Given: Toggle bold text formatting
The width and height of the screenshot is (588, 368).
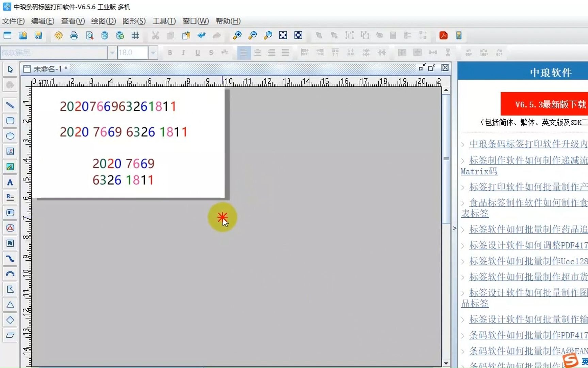Looking at the screenshot, I should coord(170,52).
